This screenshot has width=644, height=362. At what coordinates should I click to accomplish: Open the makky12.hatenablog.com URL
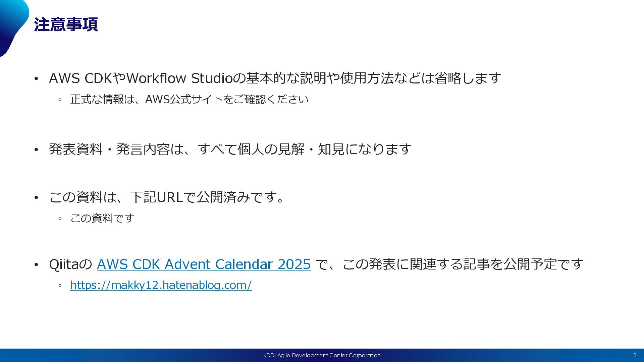[161, 285]
